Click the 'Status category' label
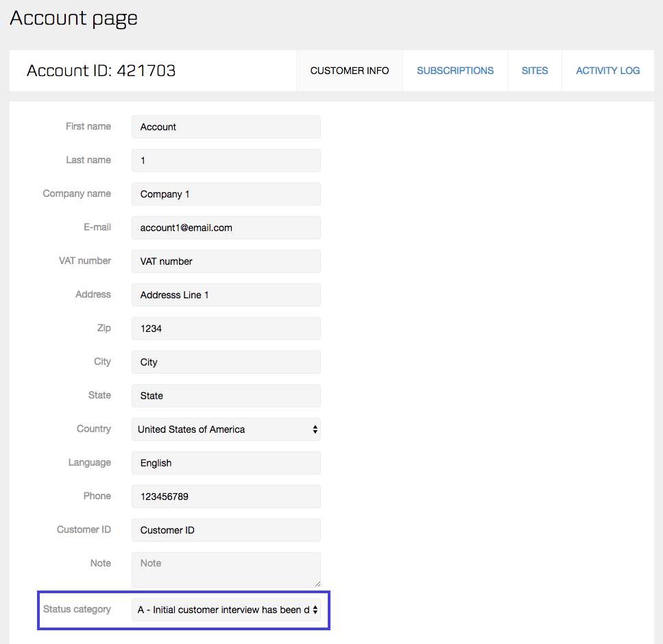663x644 pixels. coord(77,609)
